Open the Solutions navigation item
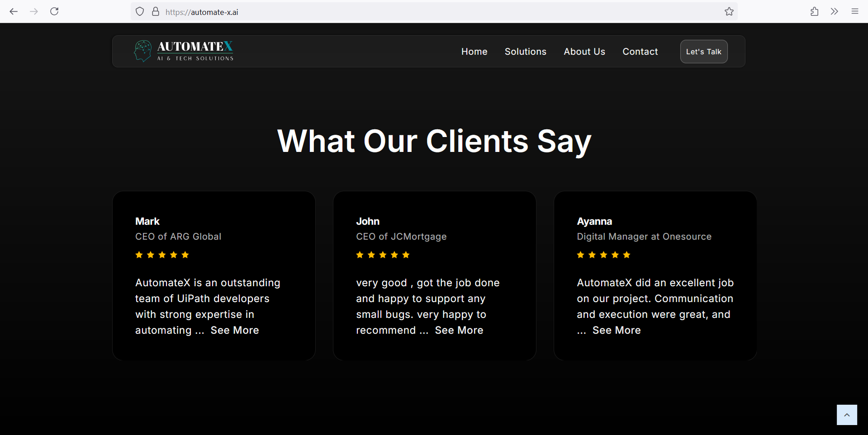This screenshot has width=868, height=435. tap(525, 51)
